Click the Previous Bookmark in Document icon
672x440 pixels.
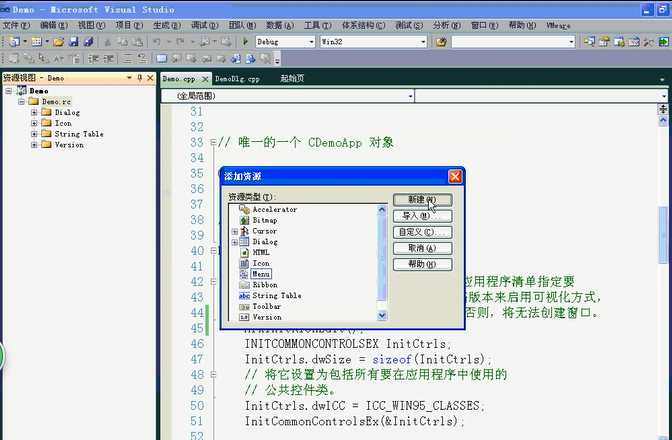235,58
